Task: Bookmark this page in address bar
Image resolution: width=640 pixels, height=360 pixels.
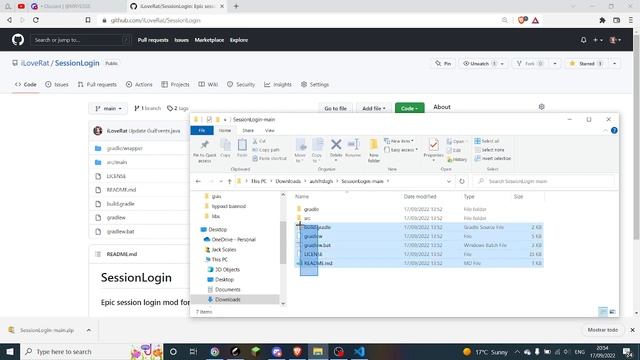Action: (88, 20)
